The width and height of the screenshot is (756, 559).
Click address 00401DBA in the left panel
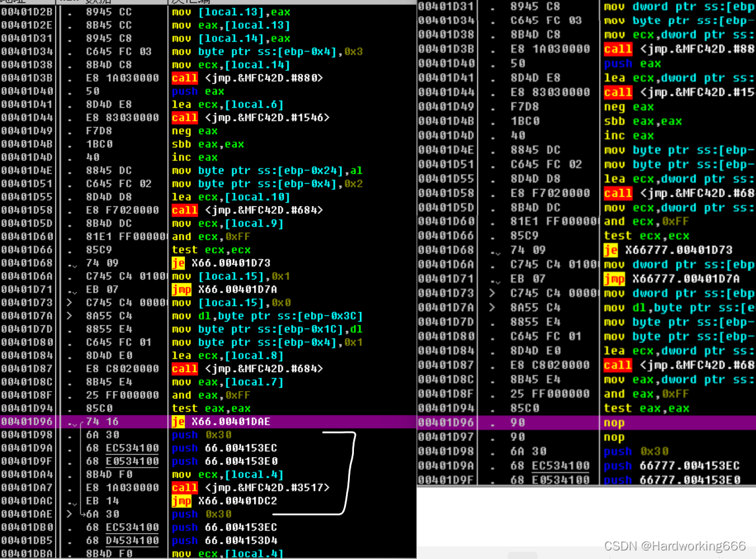click(x=26, y=554)
